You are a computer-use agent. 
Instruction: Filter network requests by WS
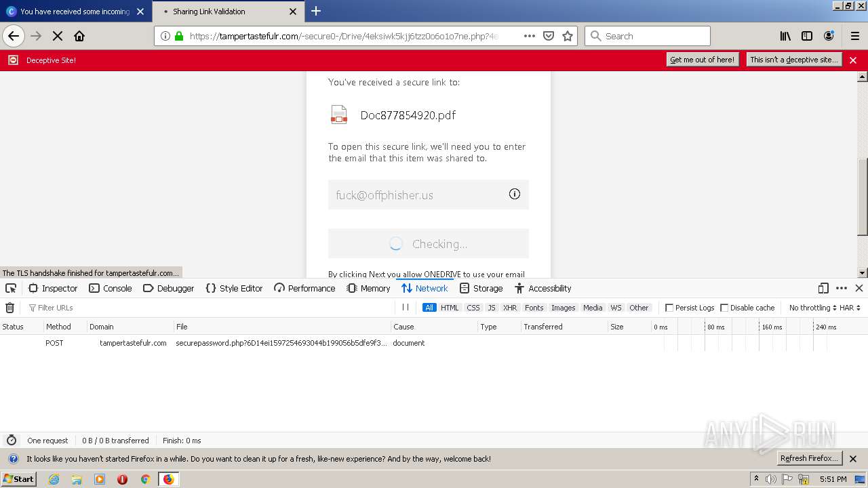coord(616,308)
